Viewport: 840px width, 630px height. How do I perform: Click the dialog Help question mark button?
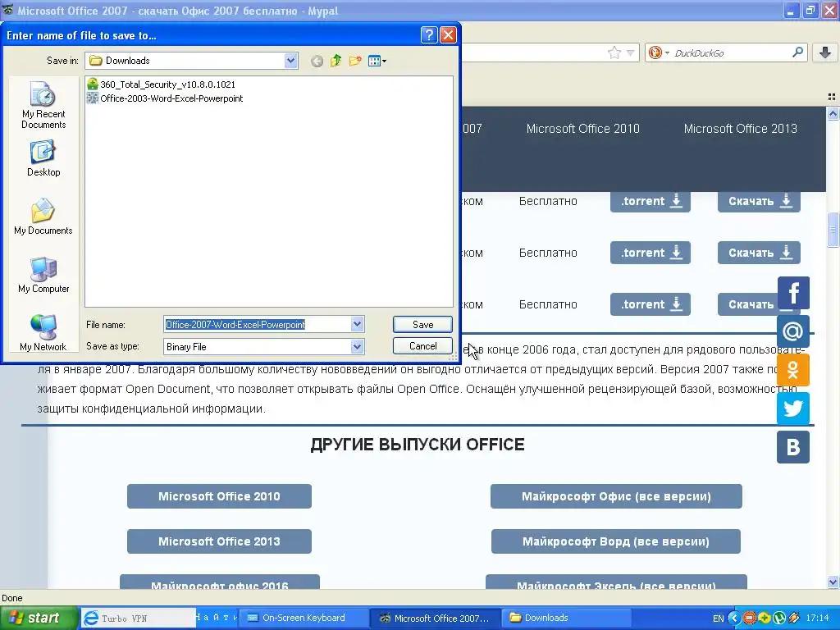click(429, 34)
